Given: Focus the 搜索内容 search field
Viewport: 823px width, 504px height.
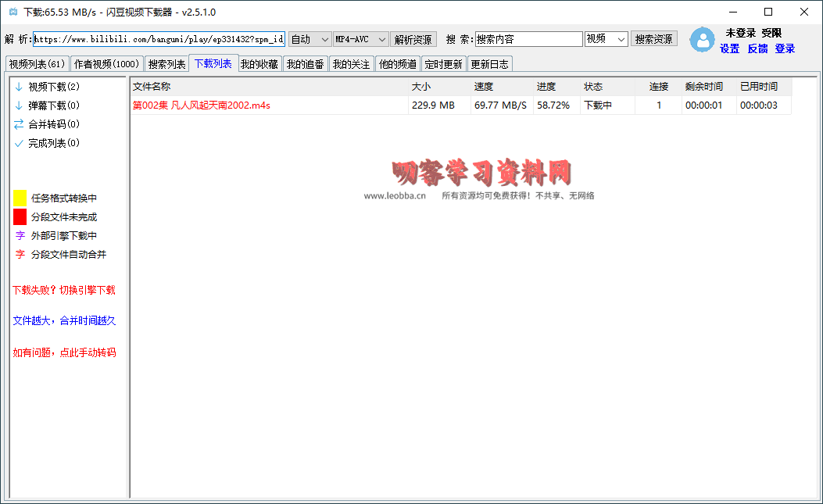Looking at the screenshot, I should 529,39.
